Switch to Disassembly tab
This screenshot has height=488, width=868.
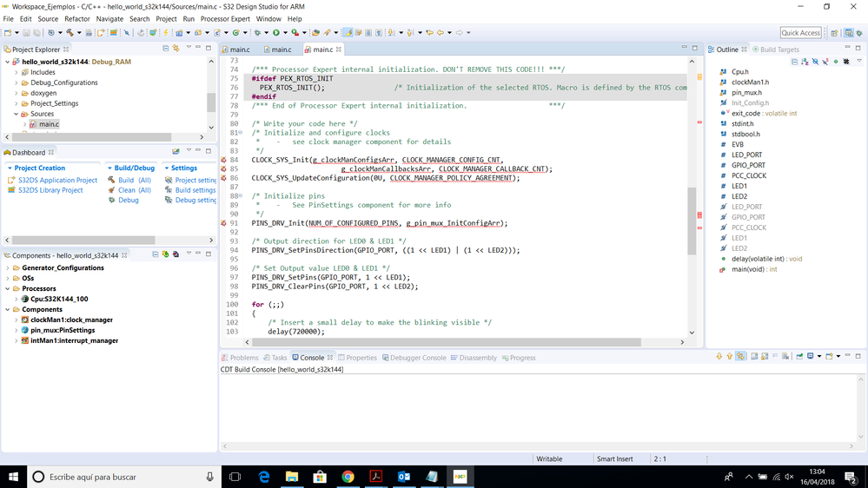point(474,358)
